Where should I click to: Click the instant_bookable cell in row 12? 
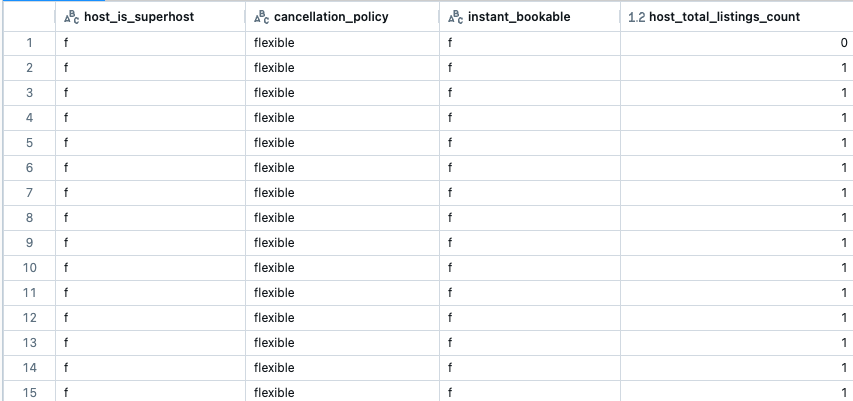531,318
